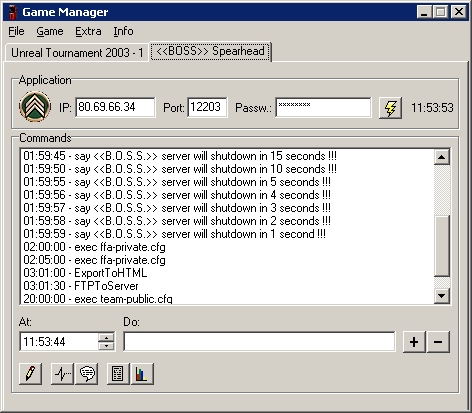
Task: Click the commands list scrollbar thumb
Action: click(x=442, y=246)
